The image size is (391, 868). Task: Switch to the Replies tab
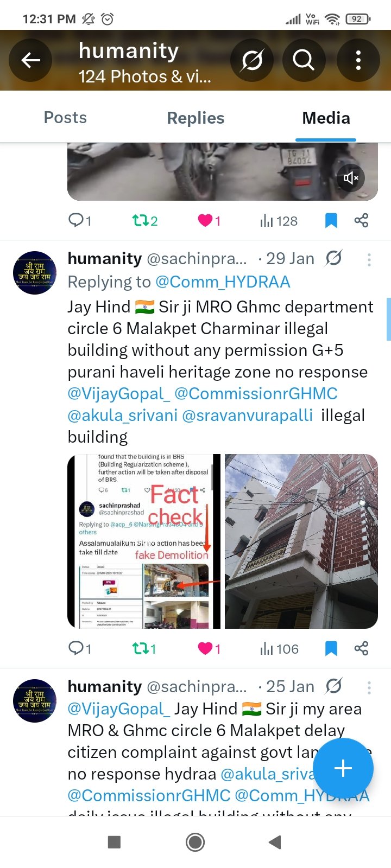point(195,118)
